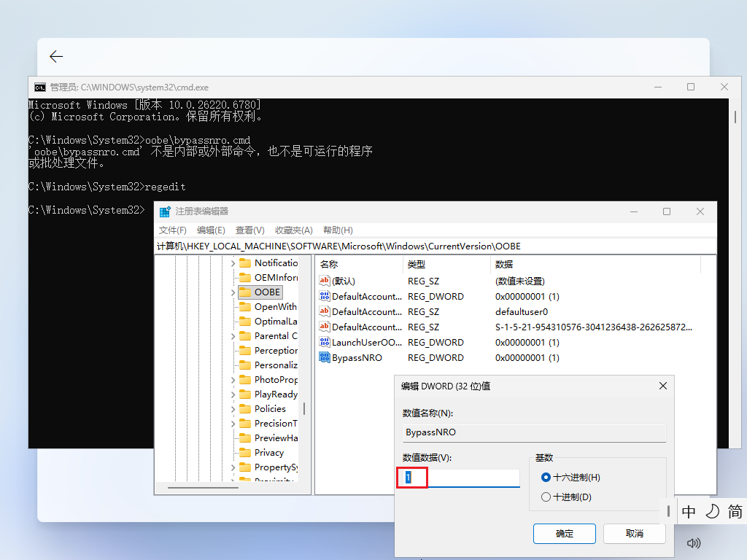The width and height of the screenshot is (747, 560).
Task: Open the 收藏夹(A) favorites menu
Action: coord(293,230)
